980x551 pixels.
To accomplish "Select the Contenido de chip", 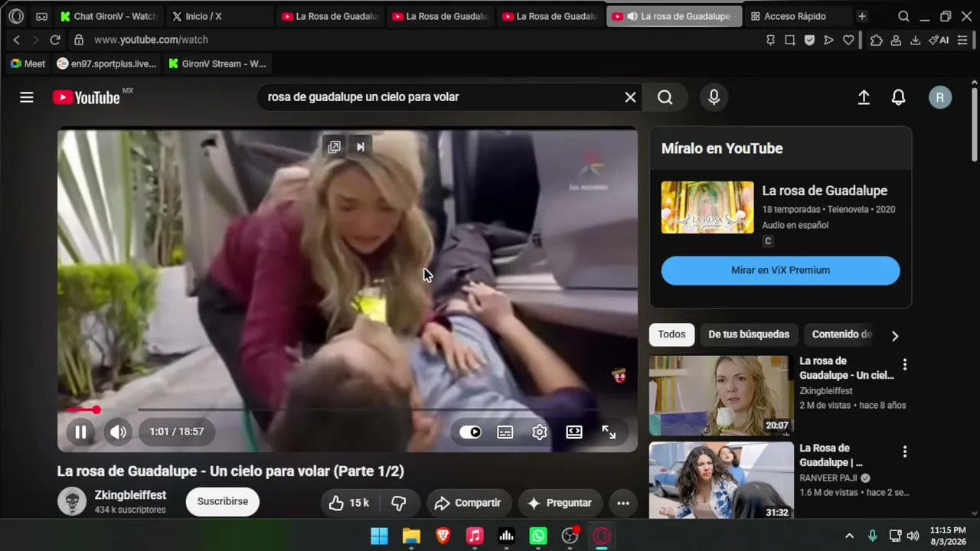I will (841, 334).
